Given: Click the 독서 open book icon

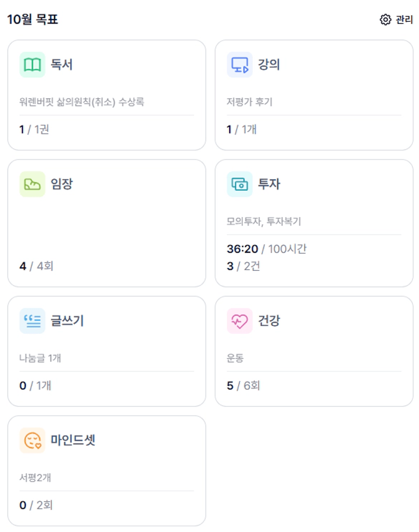Looking at the screenshot, I should (32, 65).
